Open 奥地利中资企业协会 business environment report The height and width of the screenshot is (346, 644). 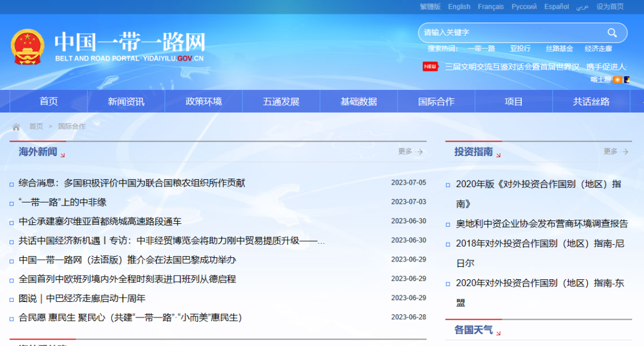point(541,224)
